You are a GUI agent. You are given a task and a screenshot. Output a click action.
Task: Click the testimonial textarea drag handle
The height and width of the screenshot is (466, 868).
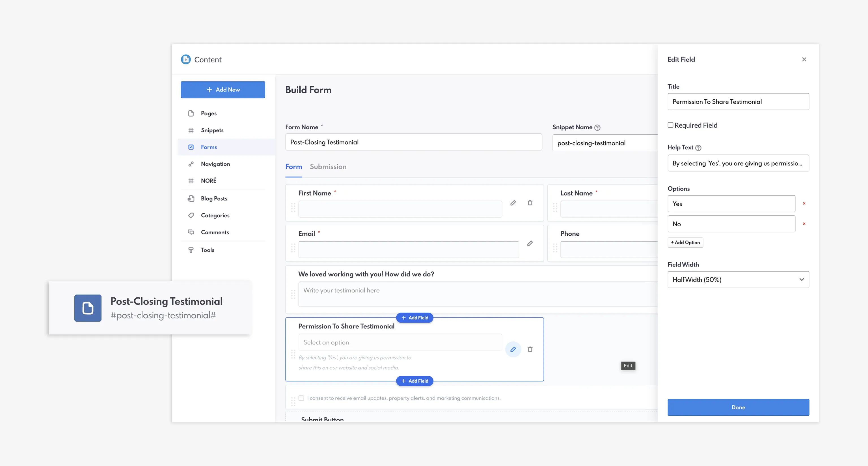tap(293, 294)
